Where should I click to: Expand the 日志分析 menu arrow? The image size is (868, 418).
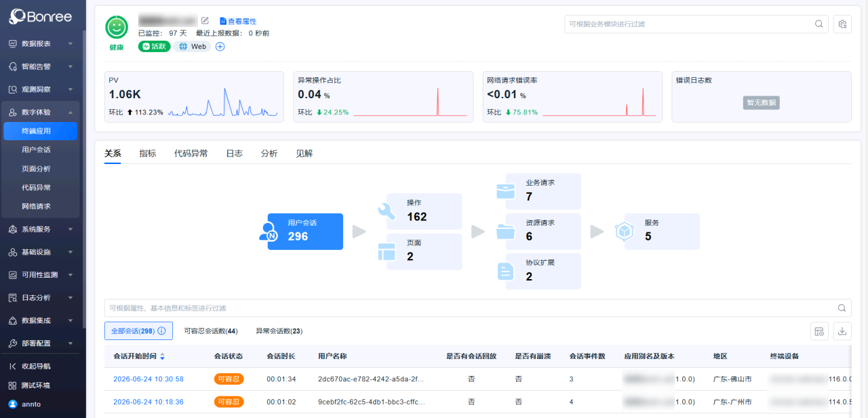coord(71,297)
